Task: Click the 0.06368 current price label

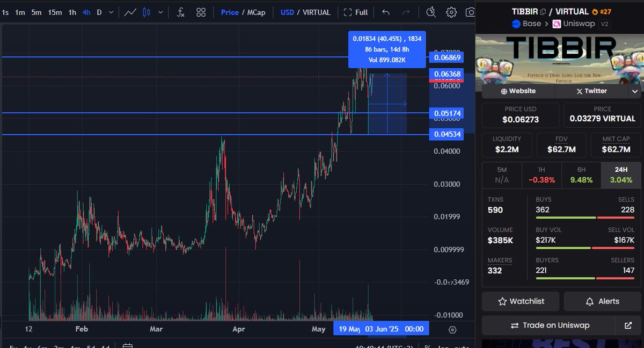Action: [447, 74]
